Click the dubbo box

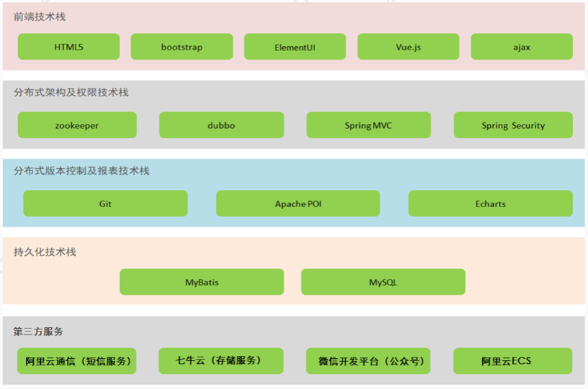pyautogui.click(x=222, y=125)
